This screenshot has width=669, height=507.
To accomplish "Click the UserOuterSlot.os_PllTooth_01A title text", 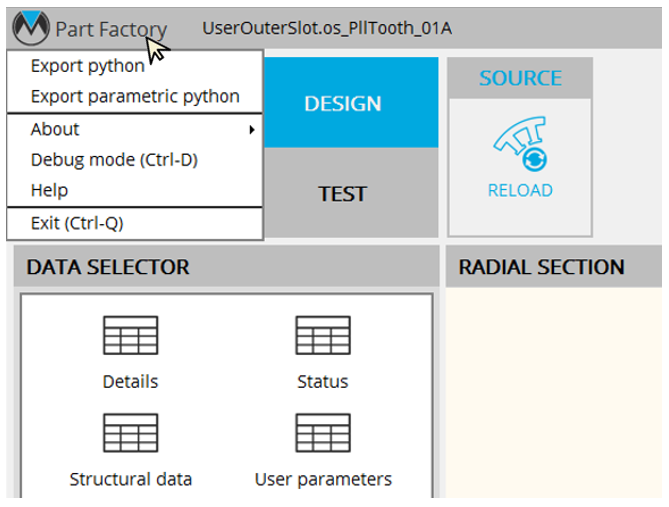I will click(327, 28).
